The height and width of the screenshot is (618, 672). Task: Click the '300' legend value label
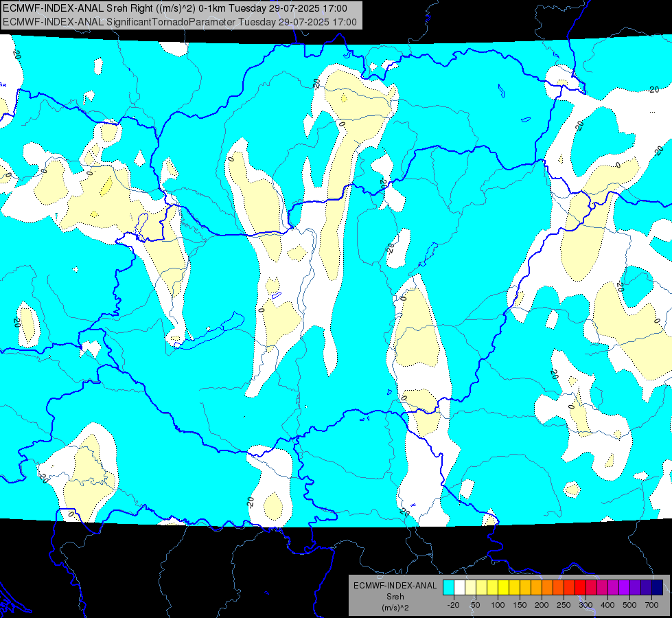tap(586, 605)
